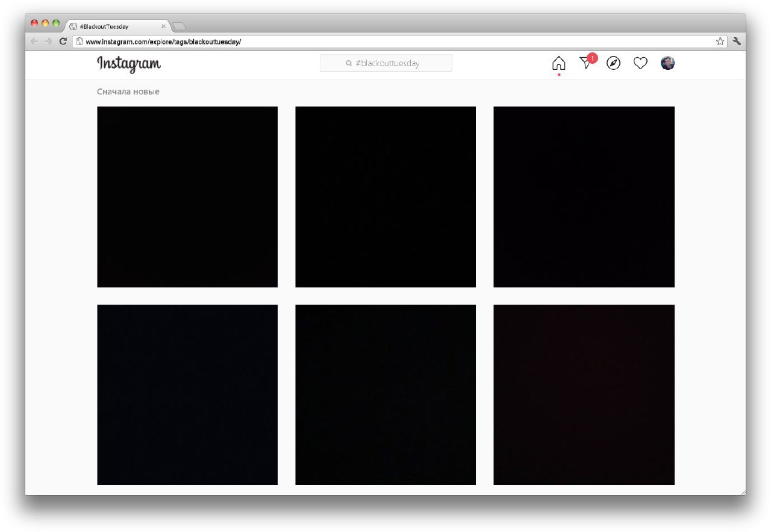Open the profile avatar picture
Image resolution: width=771 pixels, height=532 pixels.
(667, 63)
